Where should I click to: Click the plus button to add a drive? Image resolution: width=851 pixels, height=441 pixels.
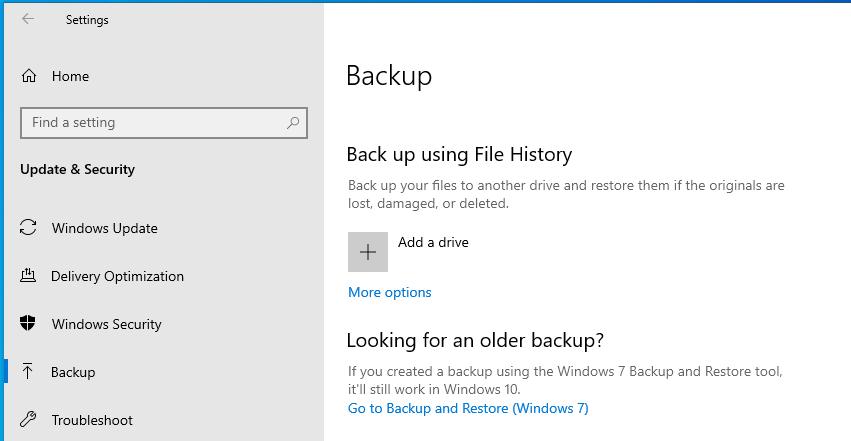coord(368,252)
